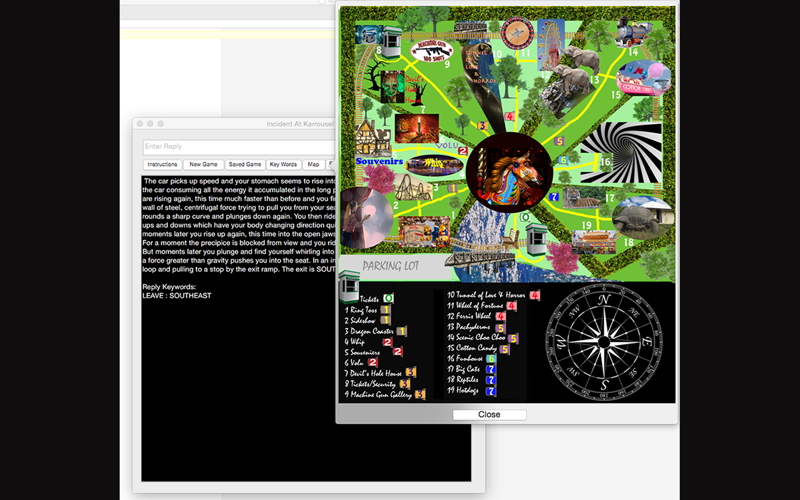Close the map window with the Close button
The height and width of the screenshot is (500, 800).
(489, 415)
